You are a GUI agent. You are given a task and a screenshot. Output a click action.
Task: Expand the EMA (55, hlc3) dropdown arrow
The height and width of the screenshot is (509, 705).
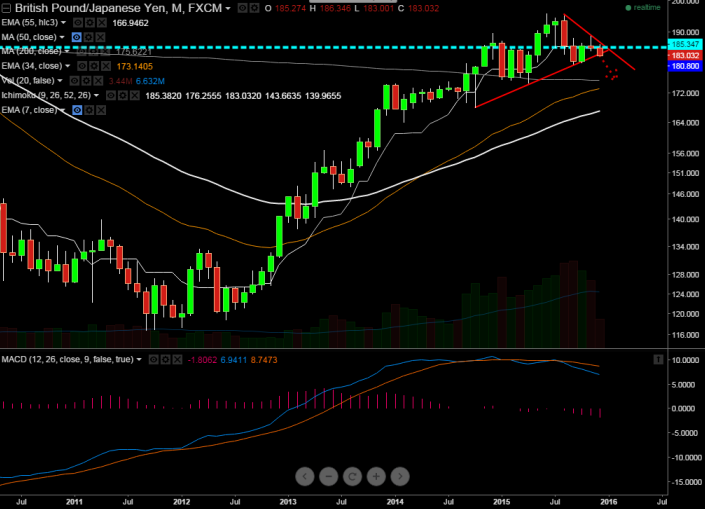point(63,22)
